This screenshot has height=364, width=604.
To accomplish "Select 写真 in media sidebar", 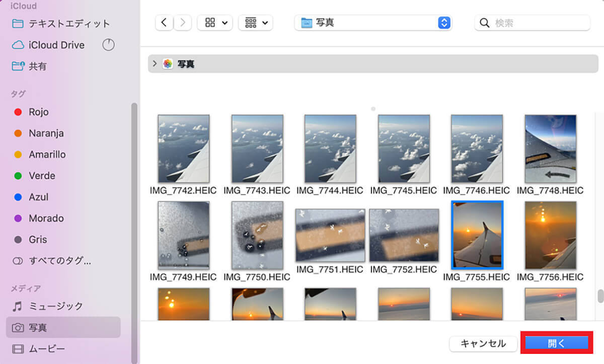I will (x=37, y=327).
